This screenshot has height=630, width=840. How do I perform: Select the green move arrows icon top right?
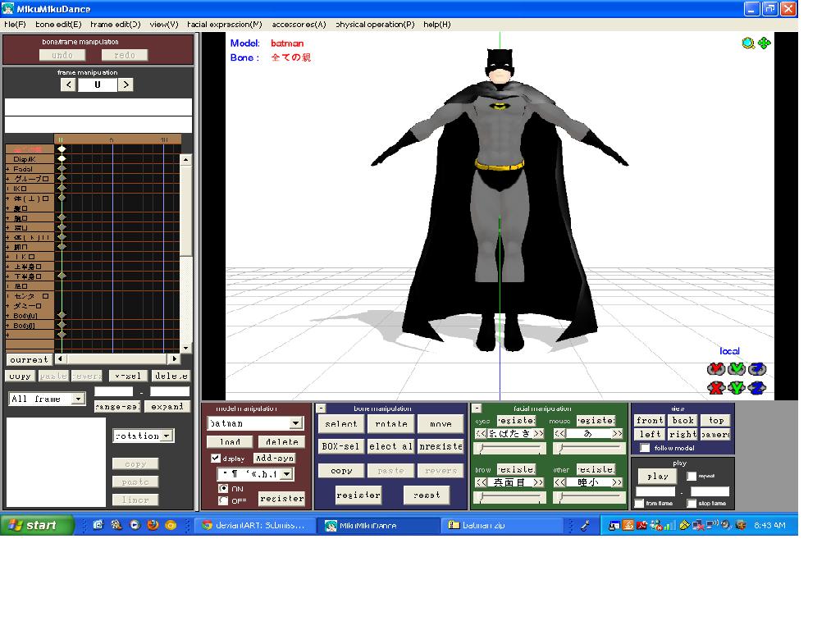765,43
